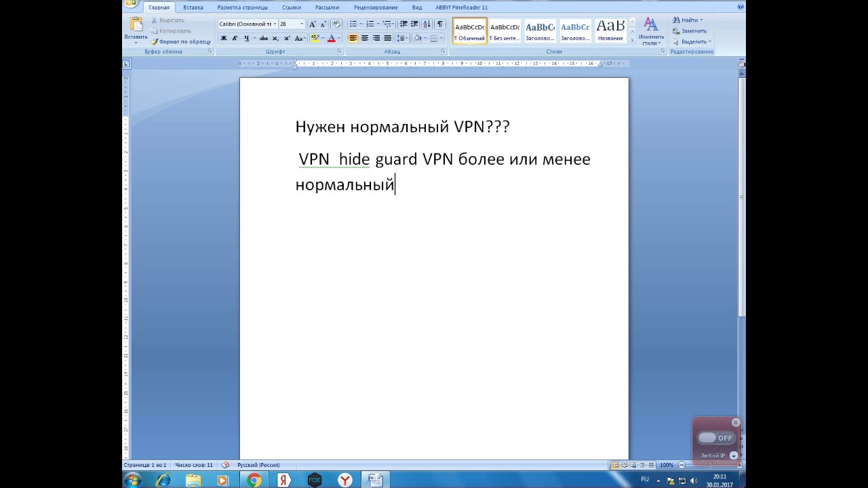Toggle subscript formatting
The image size is (868, 488).
275,39
